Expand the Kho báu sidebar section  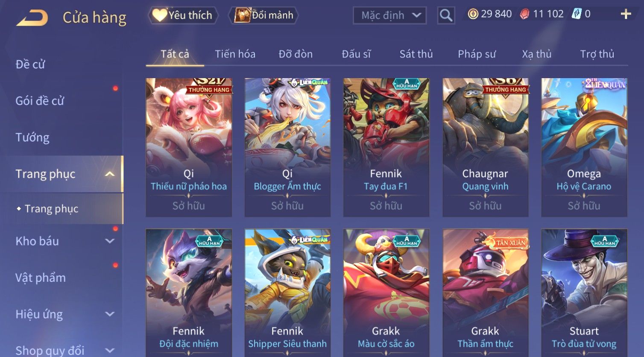(x=110, y=241)
